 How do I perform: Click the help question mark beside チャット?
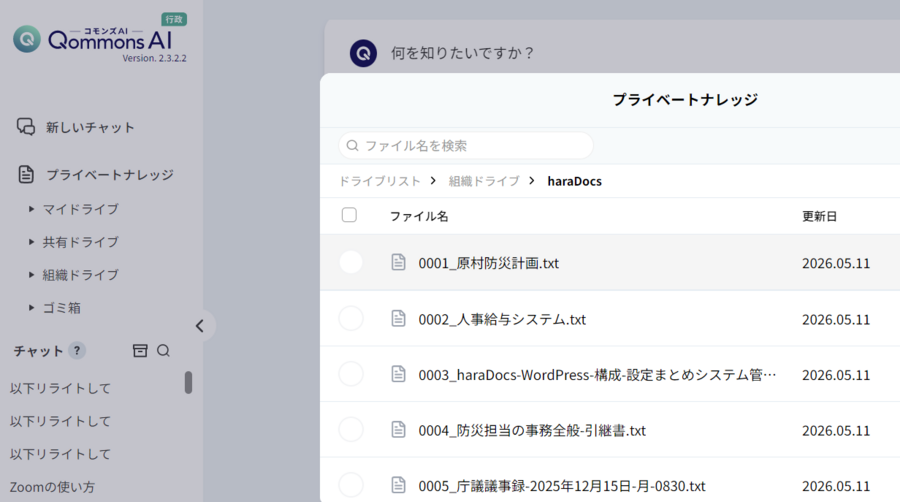pyautogui.click(x=77, y=351)
